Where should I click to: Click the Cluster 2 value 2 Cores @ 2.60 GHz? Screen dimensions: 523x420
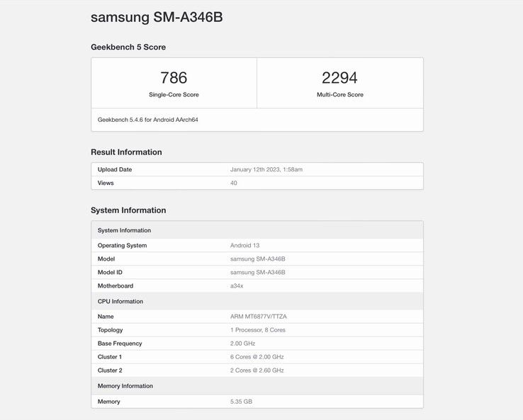[x=257, y=370]
